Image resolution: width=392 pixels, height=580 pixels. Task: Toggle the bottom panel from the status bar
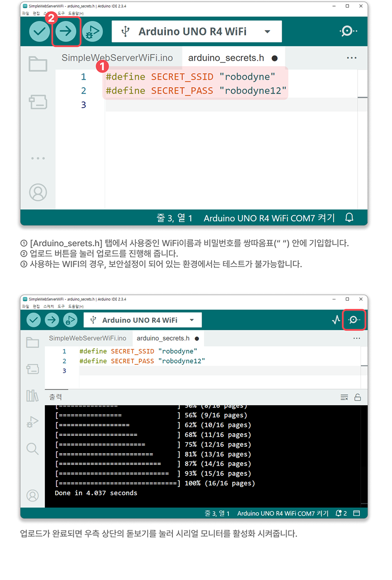(356, 513)
